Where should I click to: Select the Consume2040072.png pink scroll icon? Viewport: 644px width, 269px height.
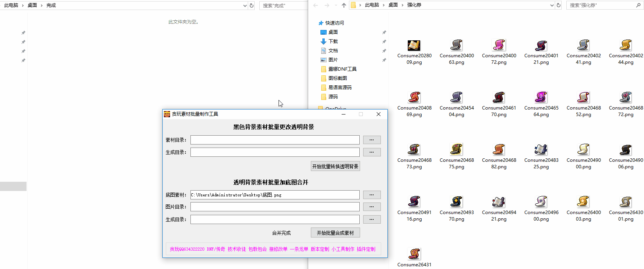point(499,45)
